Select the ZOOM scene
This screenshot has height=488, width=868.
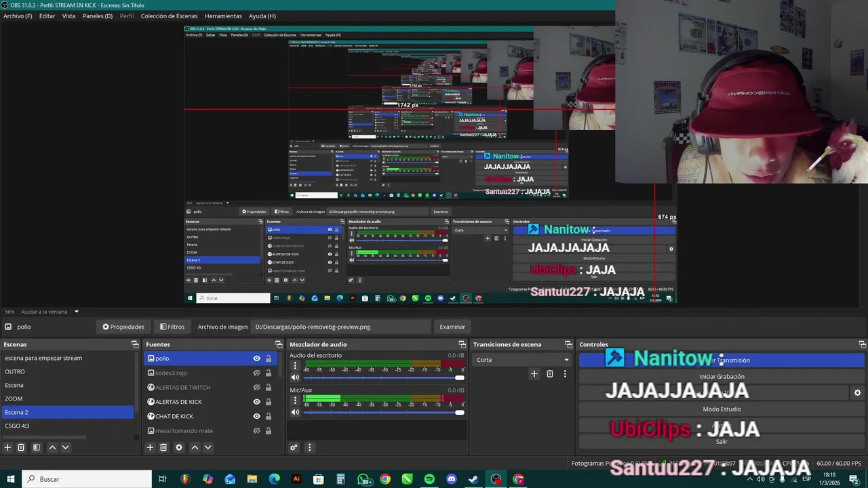click(x=67, y=399)
